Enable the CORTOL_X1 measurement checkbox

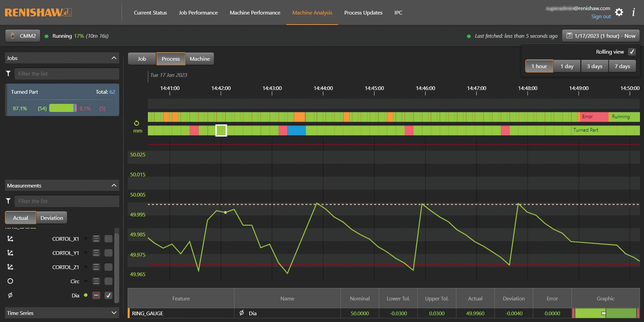[108, 239]
